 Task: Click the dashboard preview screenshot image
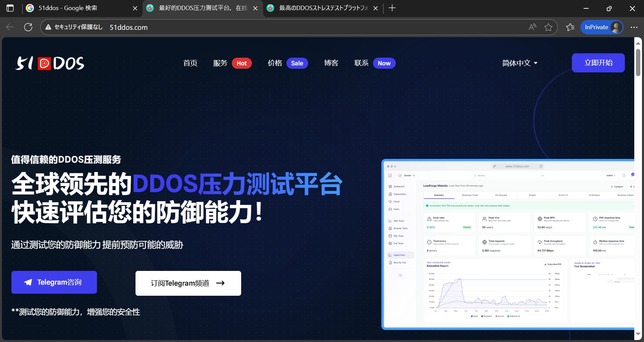508,244
